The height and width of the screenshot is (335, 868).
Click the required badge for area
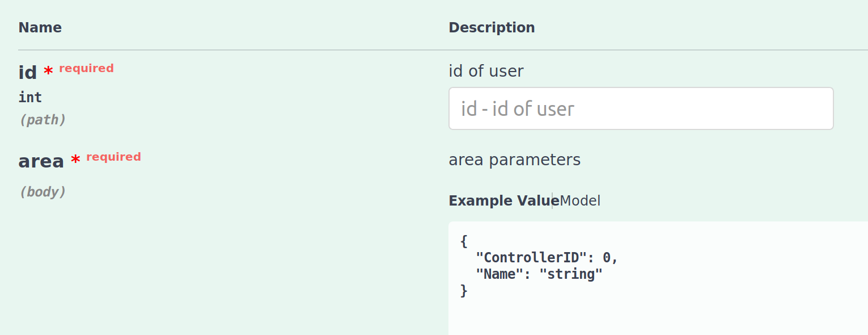pos(113,157)
